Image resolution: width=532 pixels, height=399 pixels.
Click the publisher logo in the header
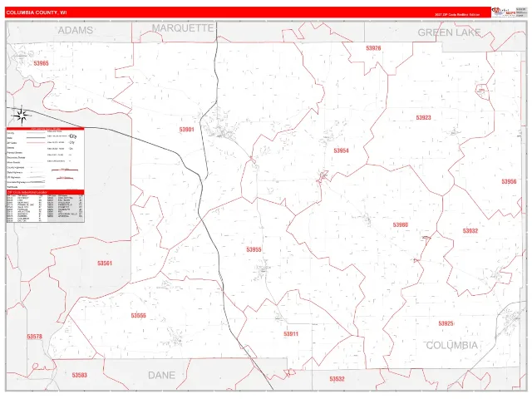click(x=503, y=12)
